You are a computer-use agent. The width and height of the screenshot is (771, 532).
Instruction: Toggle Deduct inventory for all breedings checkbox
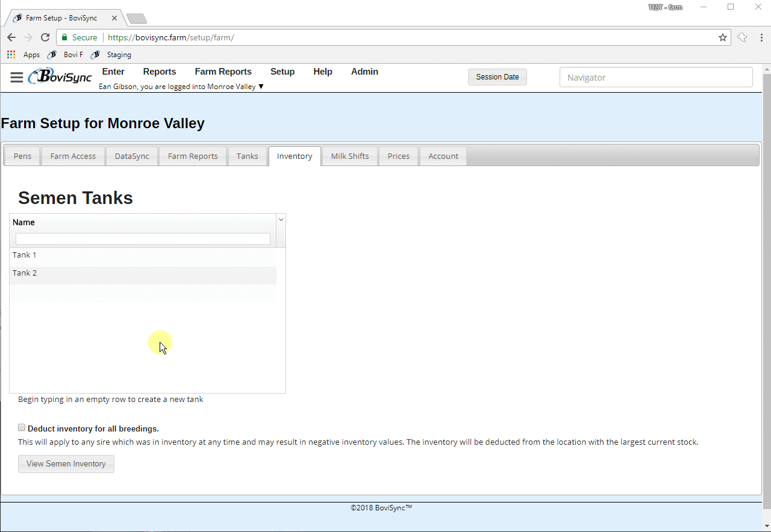[x=22, y=428]
